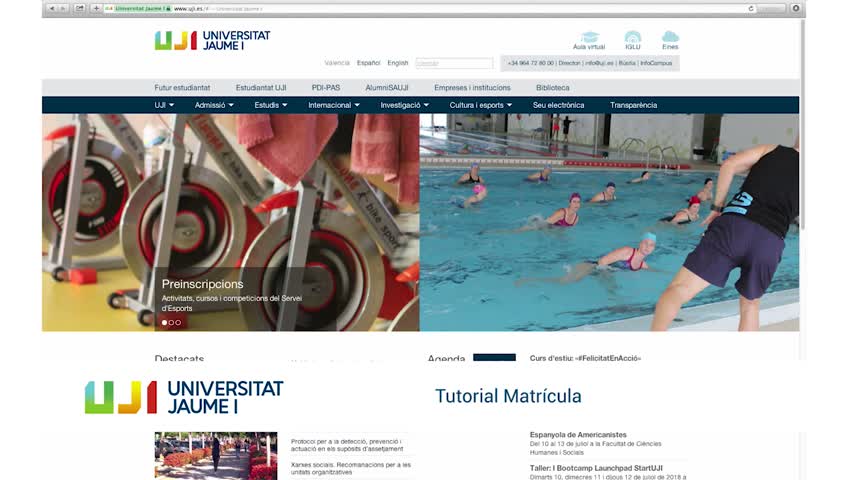Open the browser share button
Viewport: 848px width, 480px height.
pos(80,9)
